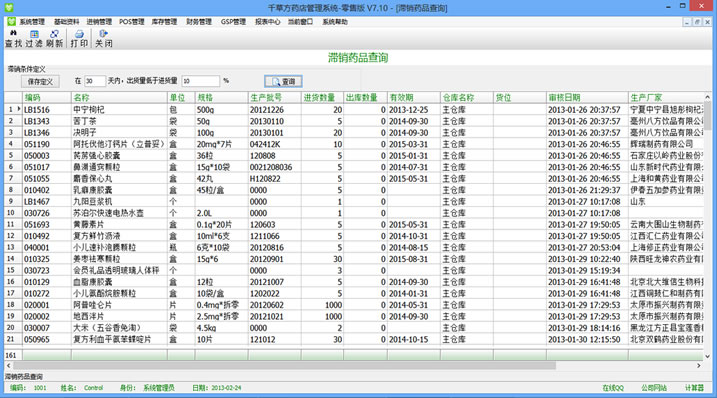Click the 刷新 (Refresh) toolbar icon
The width and height of the screenshot is (717, 398).
(54, 38)
